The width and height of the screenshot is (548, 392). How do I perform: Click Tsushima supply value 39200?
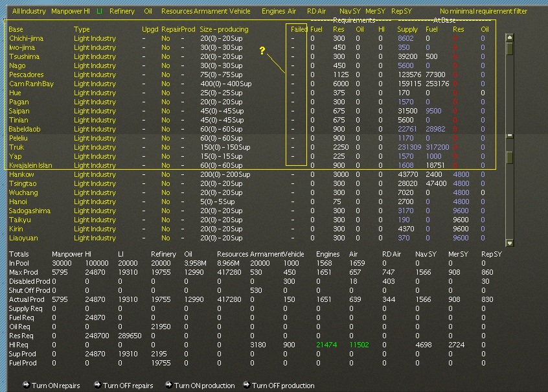tap(407, 56)
